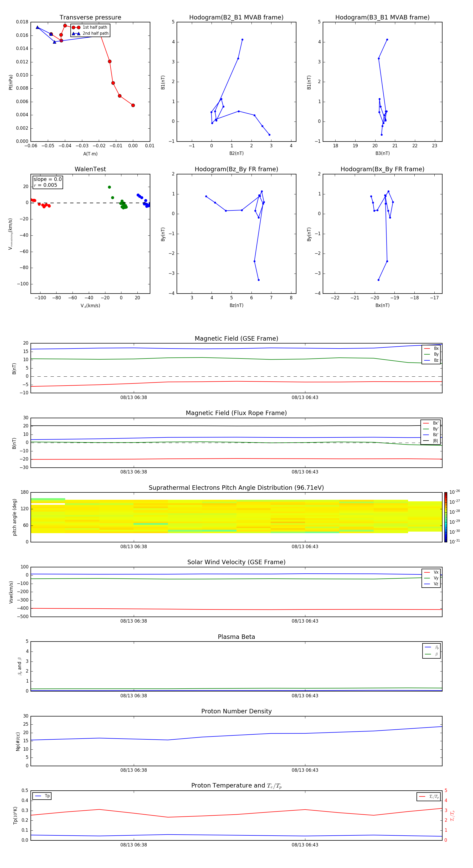Screen dimensions: 473x868
Task: Click the Bz legend entry in GSE panel
Action: 431,360
